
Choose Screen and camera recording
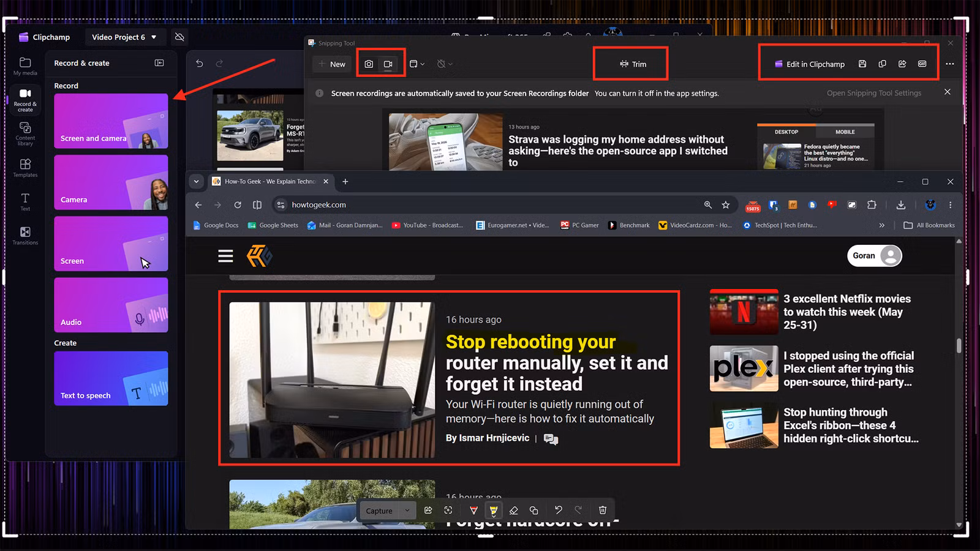111,121
